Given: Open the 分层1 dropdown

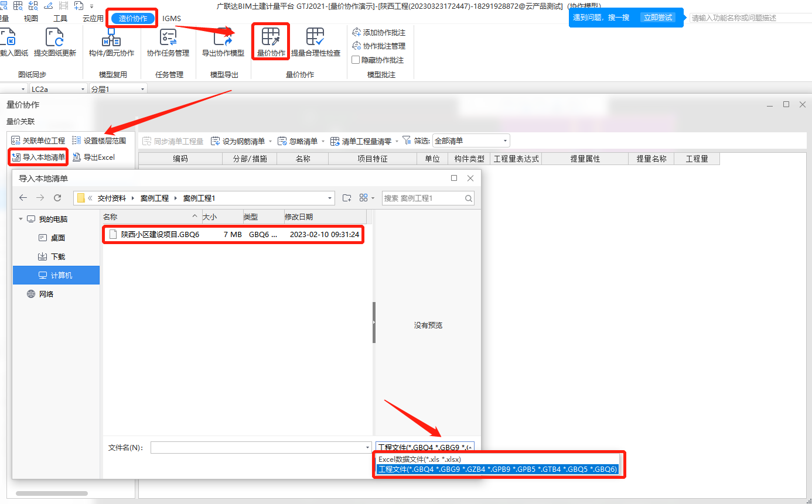Looking at the screenshot, I should pyautogui.click(x=142, y=89).
